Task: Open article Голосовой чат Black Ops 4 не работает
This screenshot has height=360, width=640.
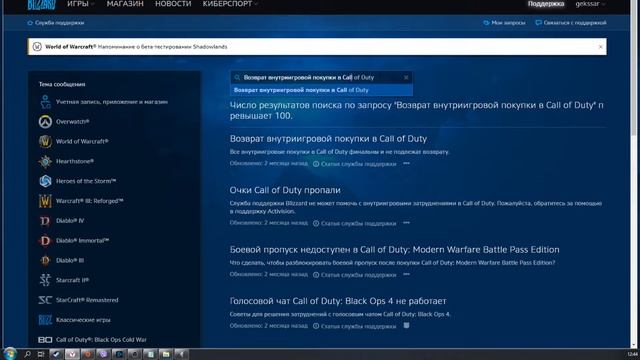Action: coord(338,301)
